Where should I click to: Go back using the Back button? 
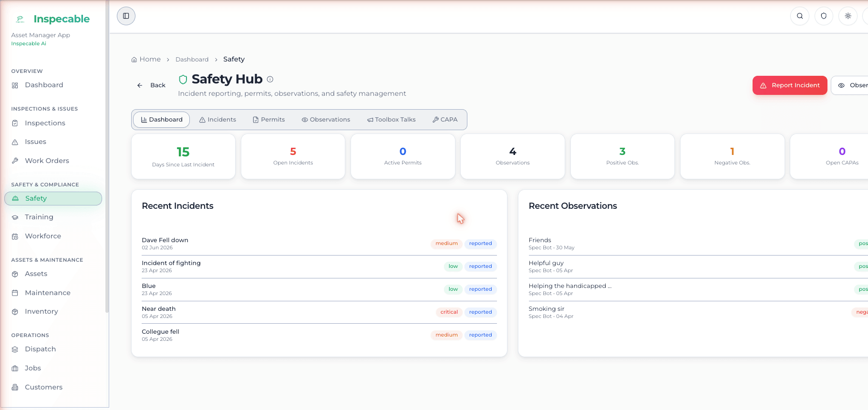[x=151, y=85]
